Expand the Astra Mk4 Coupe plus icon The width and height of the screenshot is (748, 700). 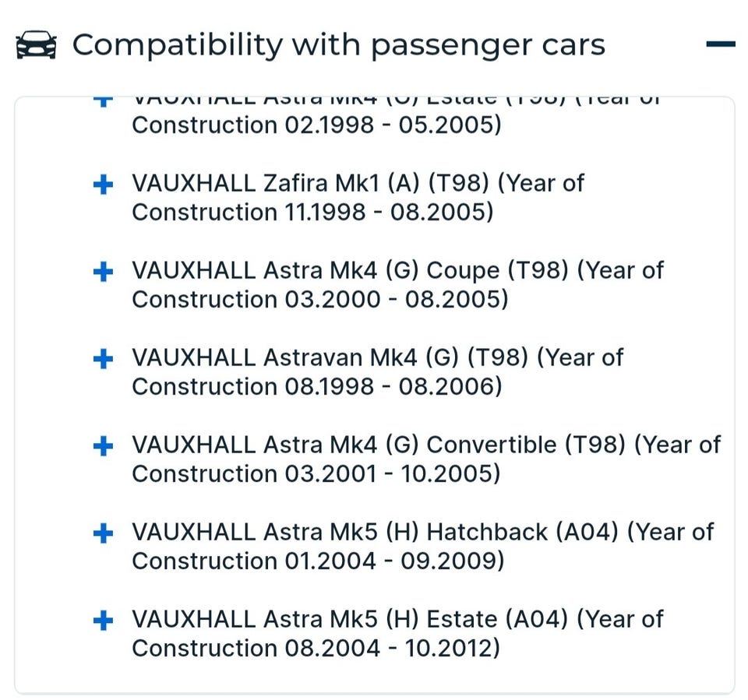coord(103,272)
